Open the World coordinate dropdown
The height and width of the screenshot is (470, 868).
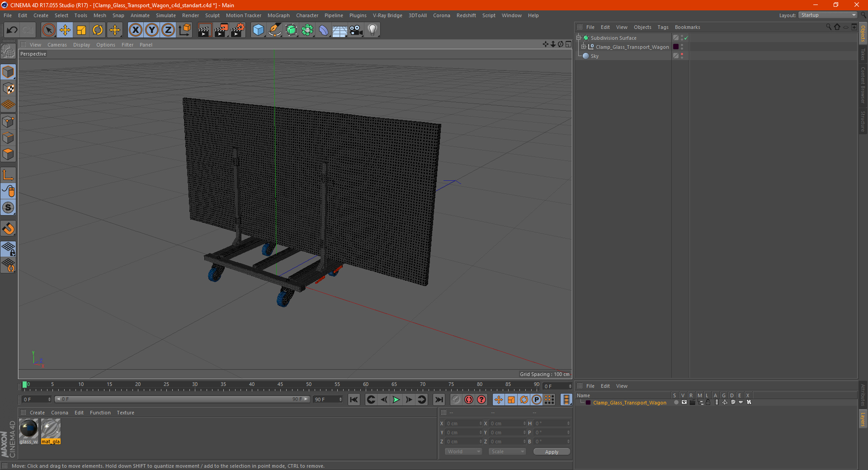pyautogui.click(x=463, y=451)
